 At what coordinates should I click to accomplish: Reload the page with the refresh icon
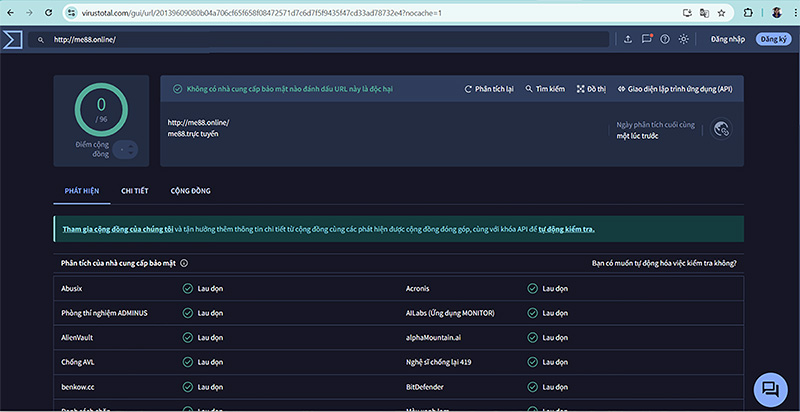tap(48, 13)
